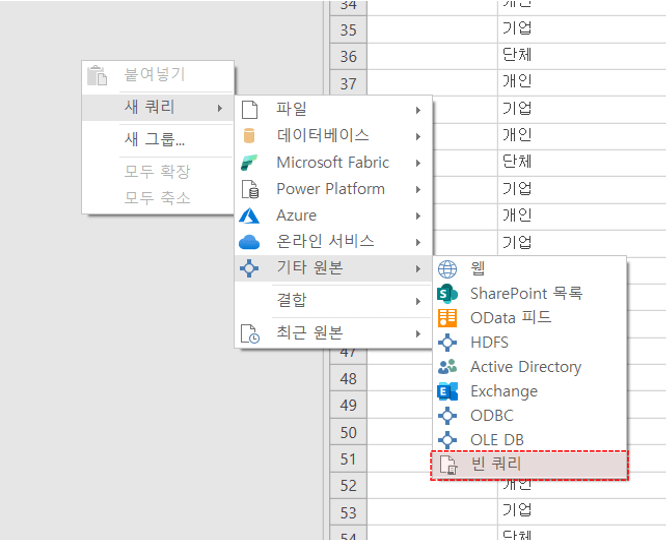Click 새 그룹... in context menu
The image size is (666, 540).
tap(154, 140)
